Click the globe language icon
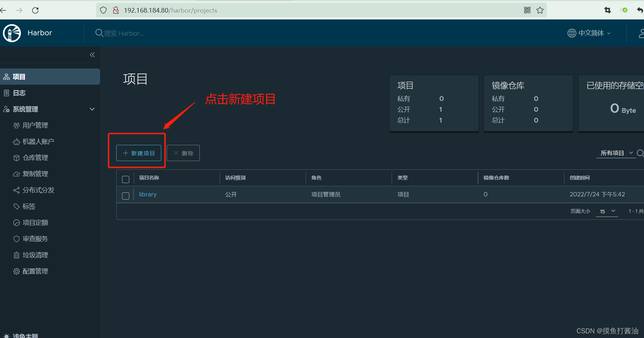Screen dimensions: 644x338 (x=572, y=33)
